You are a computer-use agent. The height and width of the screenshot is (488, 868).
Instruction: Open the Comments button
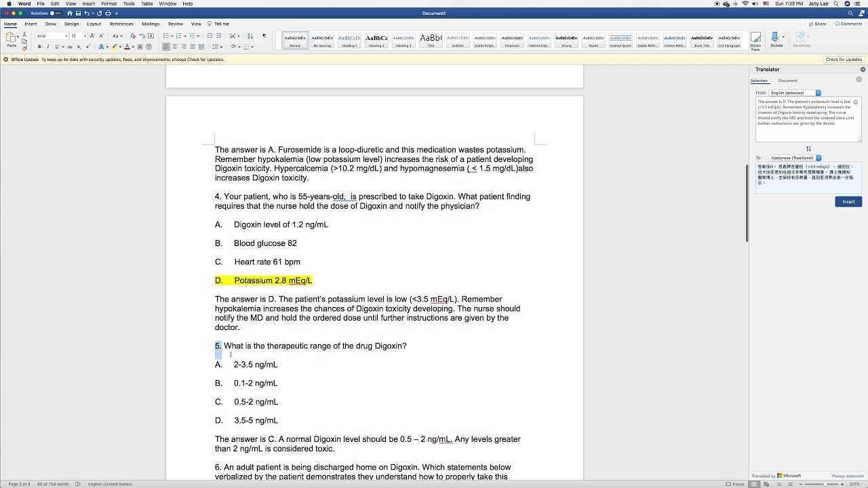[x=848, y=24]
